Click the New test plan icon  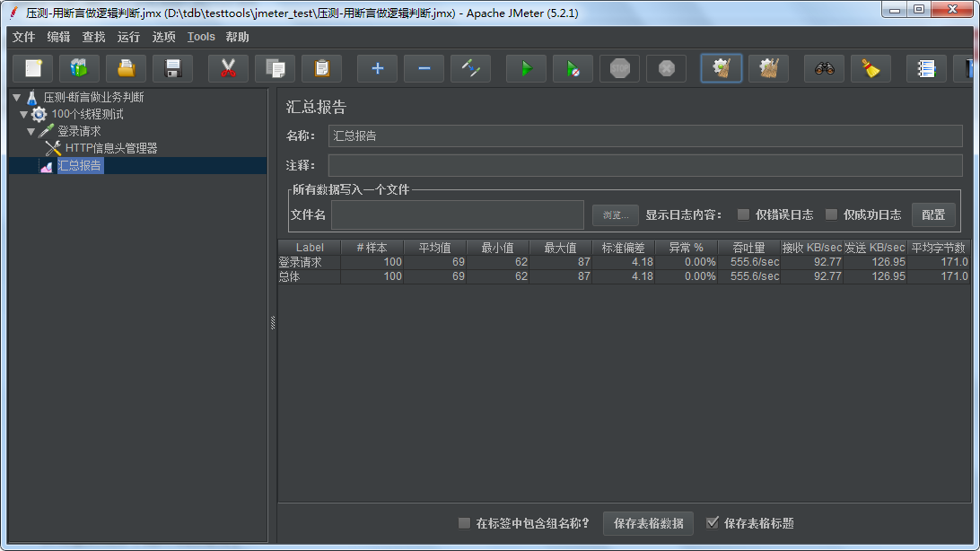33,68
